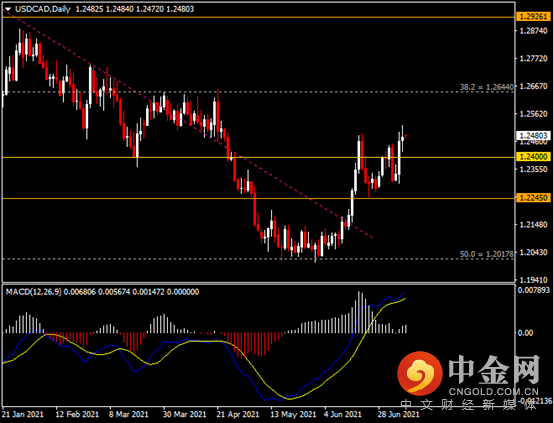Screen dimensions: 554x423
Task: Select the 1.24000 horizontal level label
Action: (534, 157)
